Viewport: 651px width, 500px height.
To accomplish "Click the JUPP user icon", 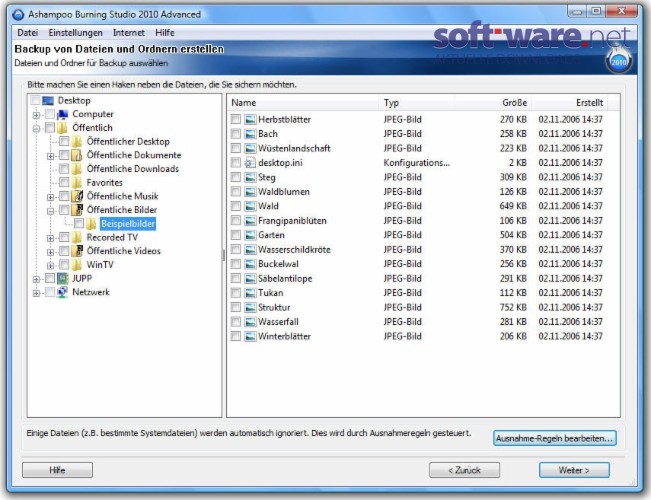I will 63,278.
